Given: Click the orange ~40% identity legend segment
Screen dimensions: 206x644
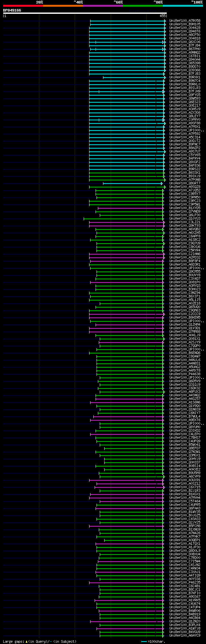Looking at the screenshot, I should point(63,6).
